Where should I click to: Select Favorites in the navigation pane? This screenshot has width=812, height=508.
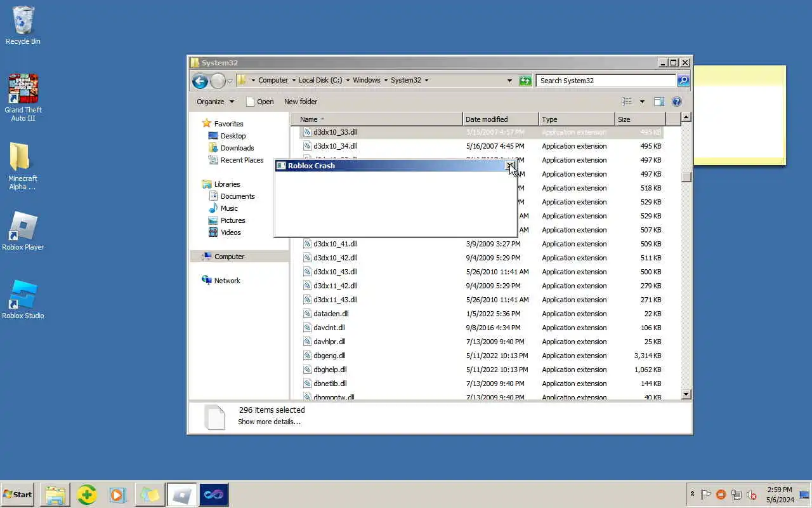[x=228, y=124]
